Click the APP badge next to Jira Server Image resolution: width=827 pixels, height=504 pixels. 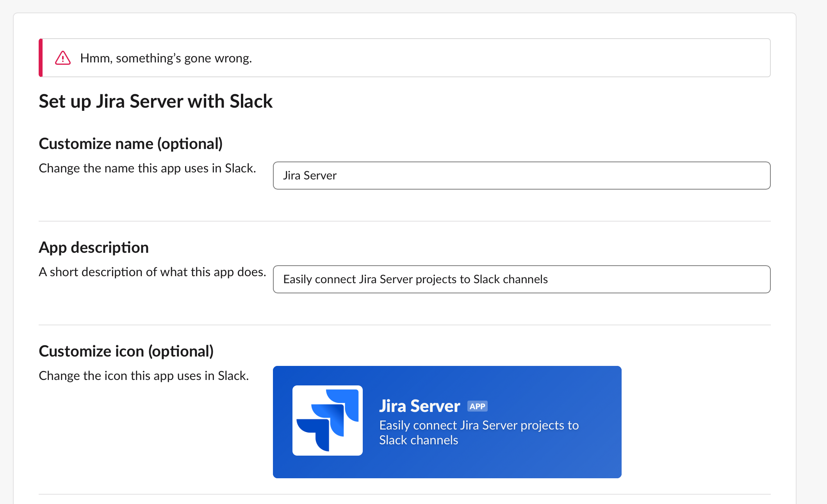(478, 406)
